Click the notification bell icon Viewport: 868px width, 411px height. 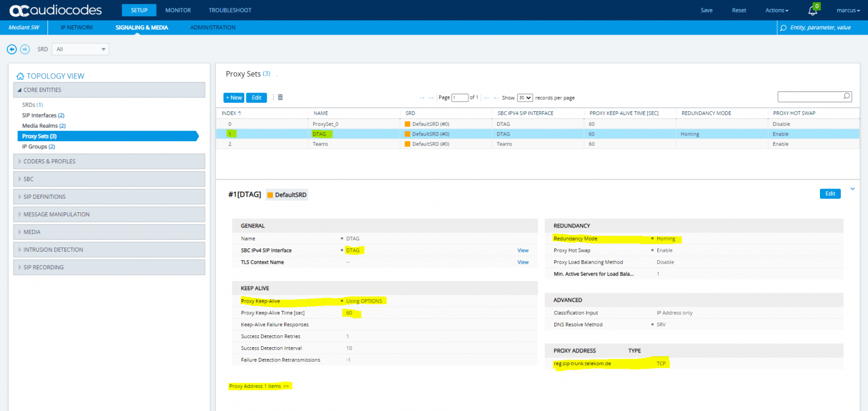[813, 11]
